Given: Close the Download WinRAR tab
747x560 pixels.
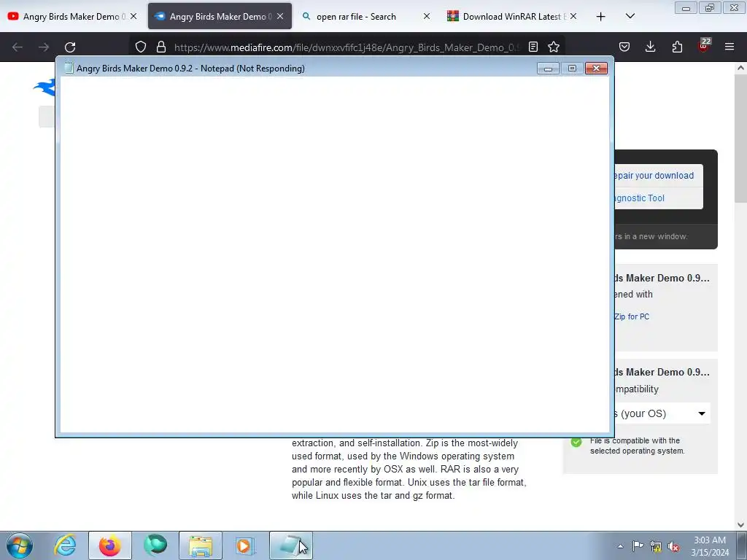Looking at the screenshot, I should [573, 16].
